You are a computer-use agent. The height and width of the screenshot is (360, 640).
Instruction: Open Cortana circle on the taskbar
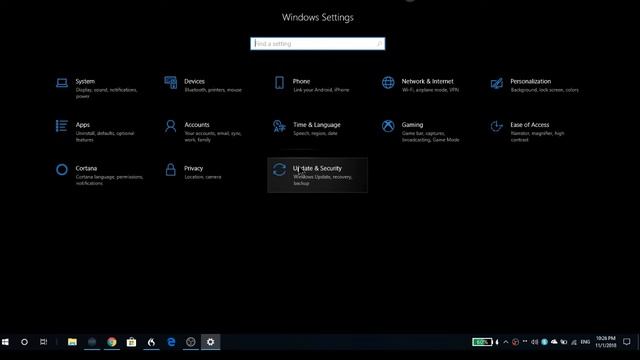(x=24, y=342)
